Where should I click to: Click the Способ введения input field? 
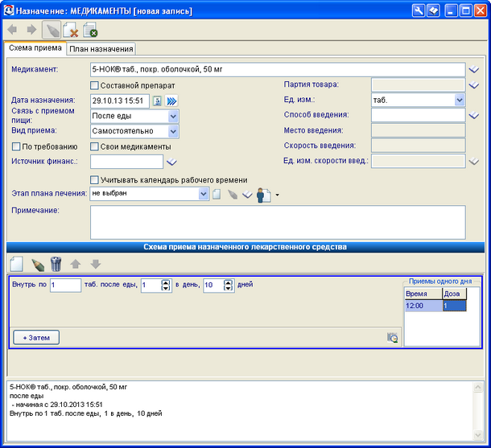coord(418,115)
